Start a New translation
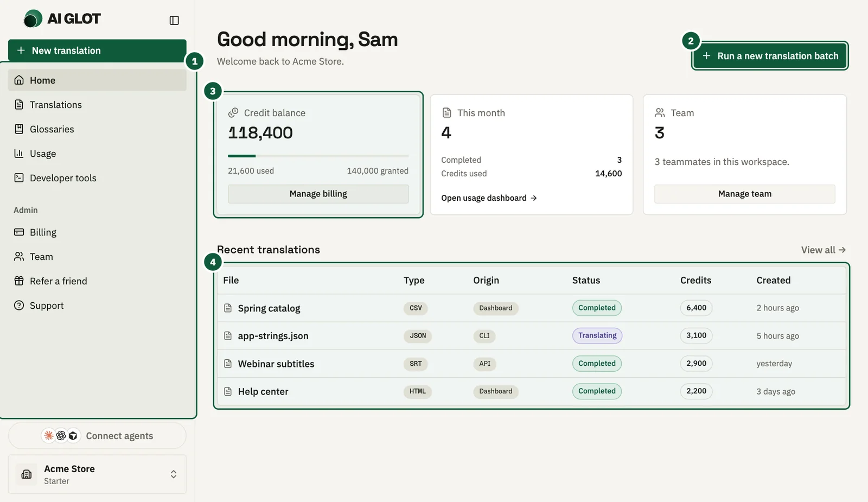This screenshot has height=502, width=868. point(97,50)
